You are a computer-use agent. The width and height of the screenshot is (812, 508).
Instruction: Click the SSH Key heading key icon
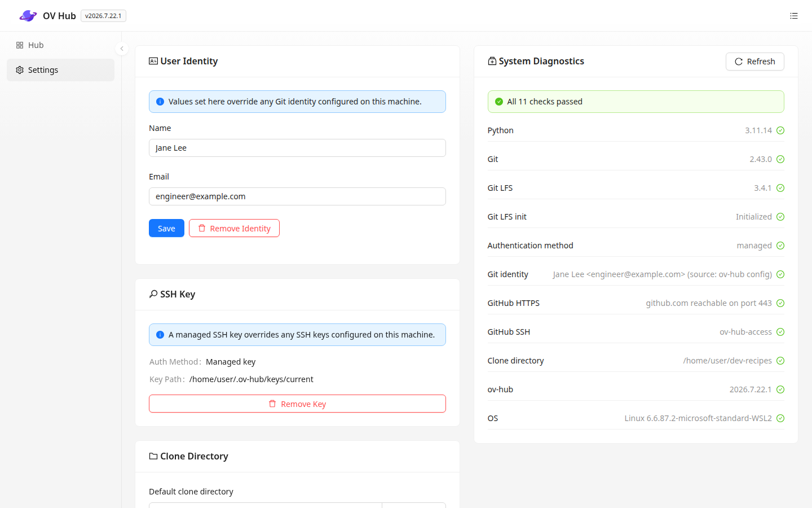153,294
